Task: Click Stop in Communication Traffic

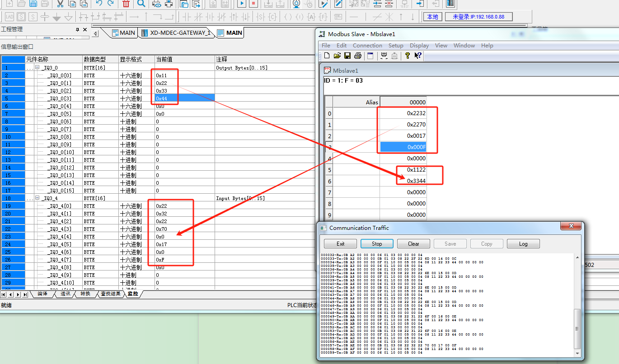Action: click(x=377, y=244)
